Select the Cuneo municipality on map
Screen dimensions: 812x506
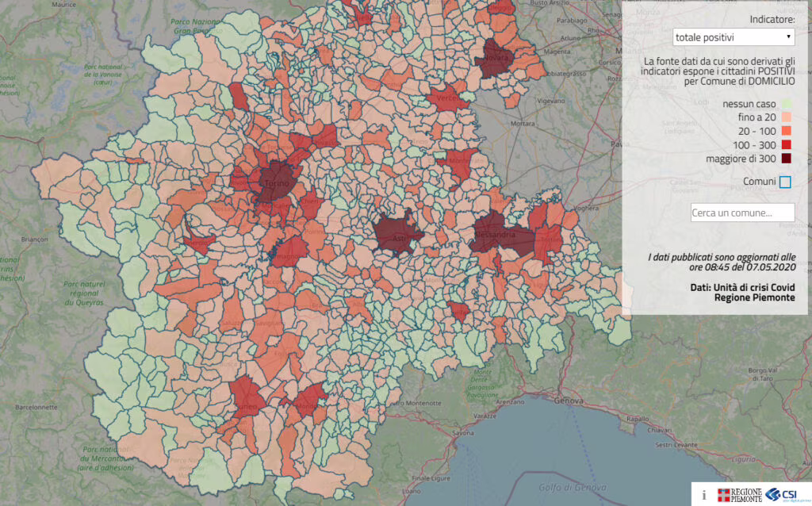click(x=246, y=398)
